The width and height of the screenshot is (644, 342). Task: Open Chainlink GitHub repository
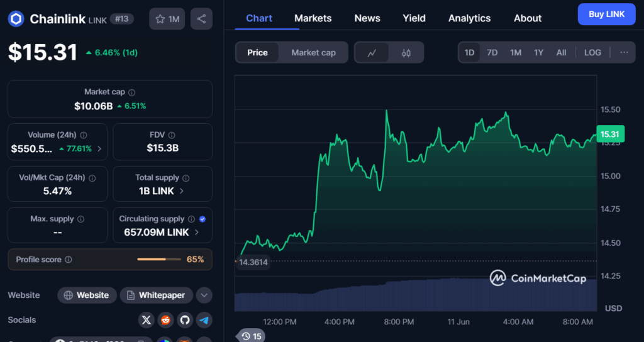click(185, 320)
